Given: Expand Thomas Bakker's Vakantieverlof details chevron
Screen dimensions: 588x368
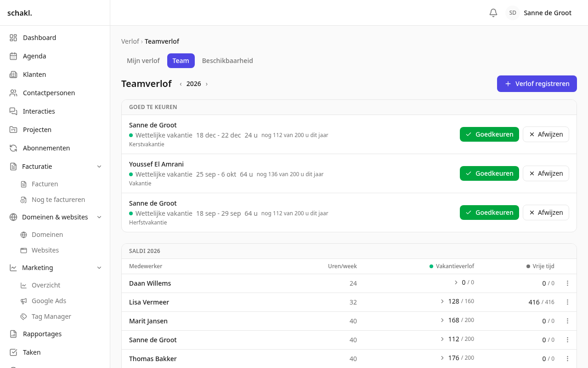Looking at the screenshot, I should tap(442, 358).
